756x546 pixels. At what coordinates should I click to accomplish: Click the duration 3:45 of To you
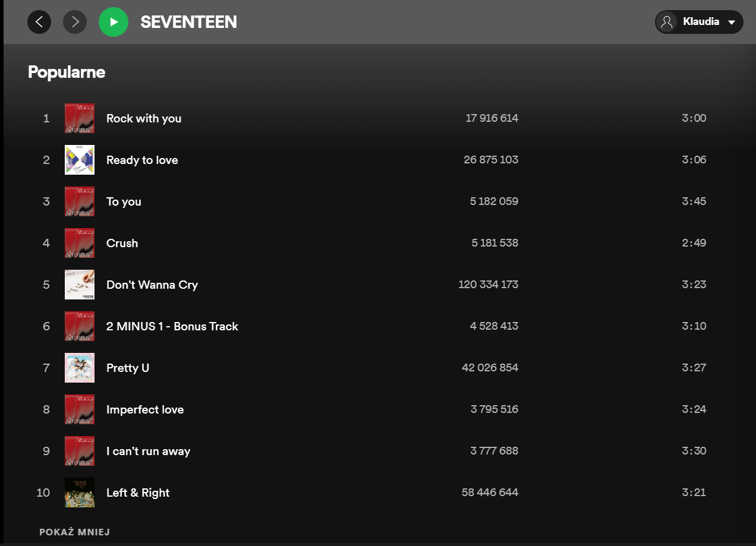click(x=694, y=201)
